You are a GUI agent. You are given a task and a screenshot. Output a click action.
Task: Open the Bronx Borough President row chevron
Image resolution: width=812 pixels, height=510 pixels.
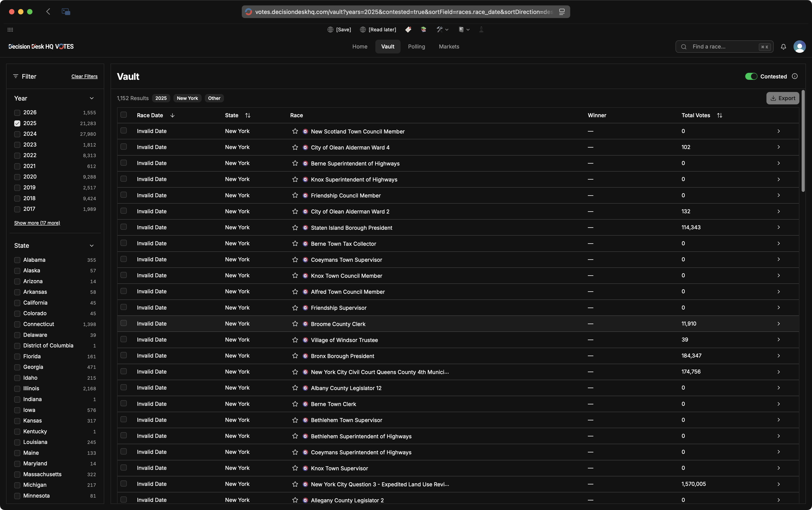(779, 356)
